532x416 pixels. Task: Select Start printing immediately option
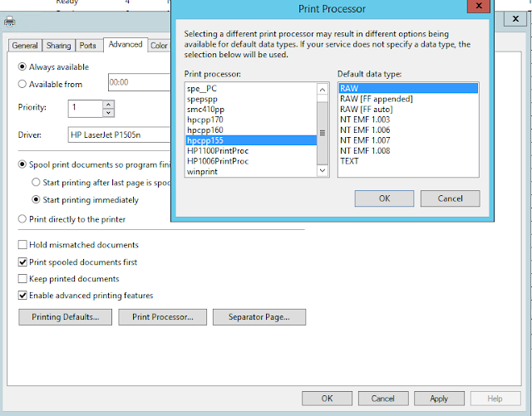point(36,199)
